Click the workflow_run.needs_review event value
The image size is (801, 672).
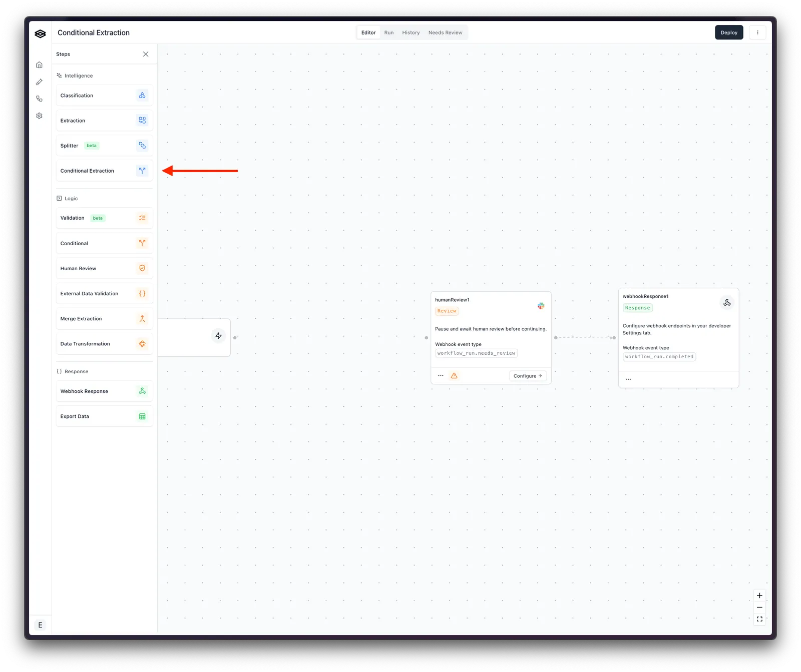pos(476,353)
